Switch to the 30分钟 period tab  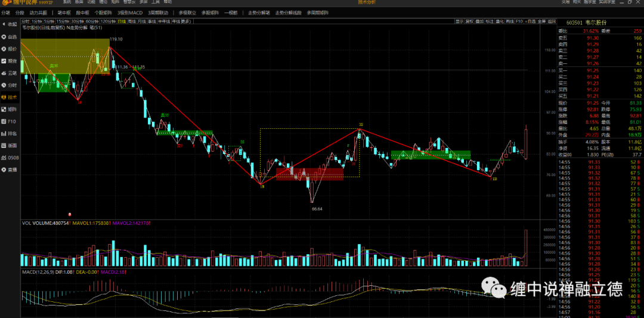77,21
